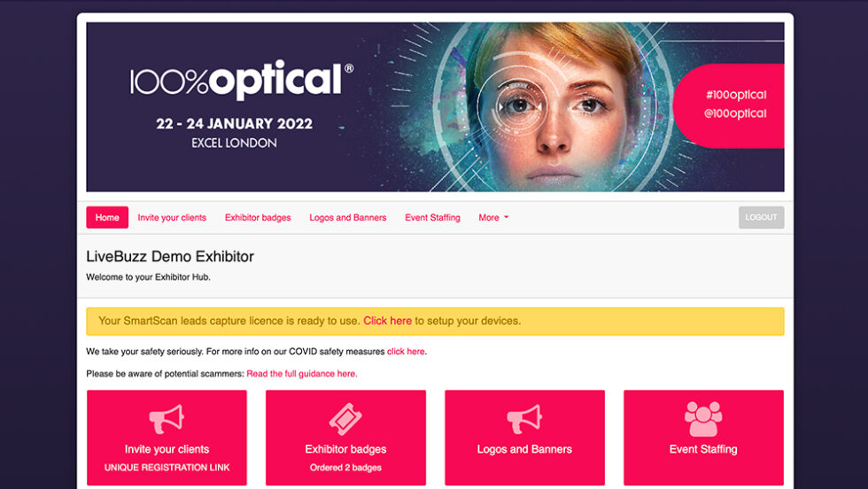Open the COVID safety measures click here link
This screenshot has height=489, width=868.
[406, 352]
